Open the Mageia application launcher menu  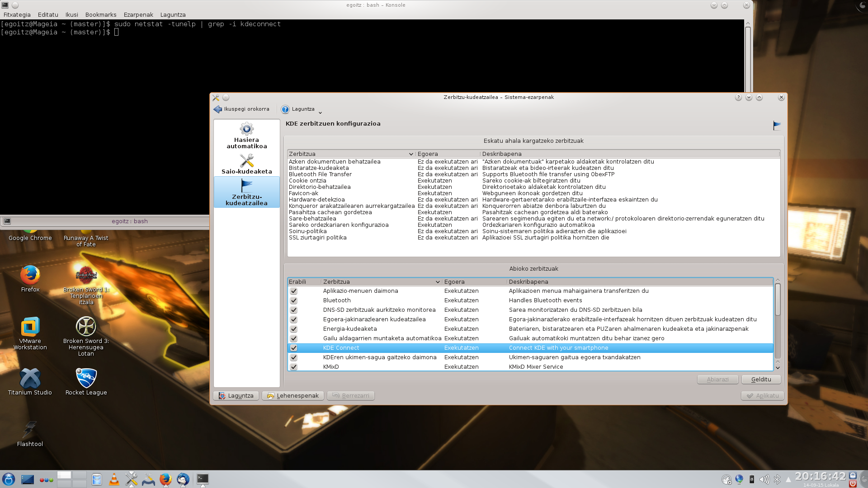pos(9,479)
